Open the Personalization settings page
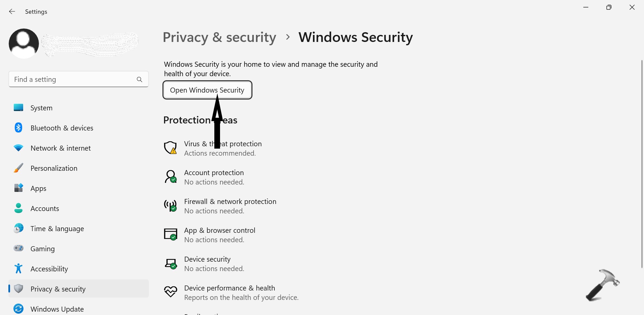This screenshot has height=315, width=644. 54,168
